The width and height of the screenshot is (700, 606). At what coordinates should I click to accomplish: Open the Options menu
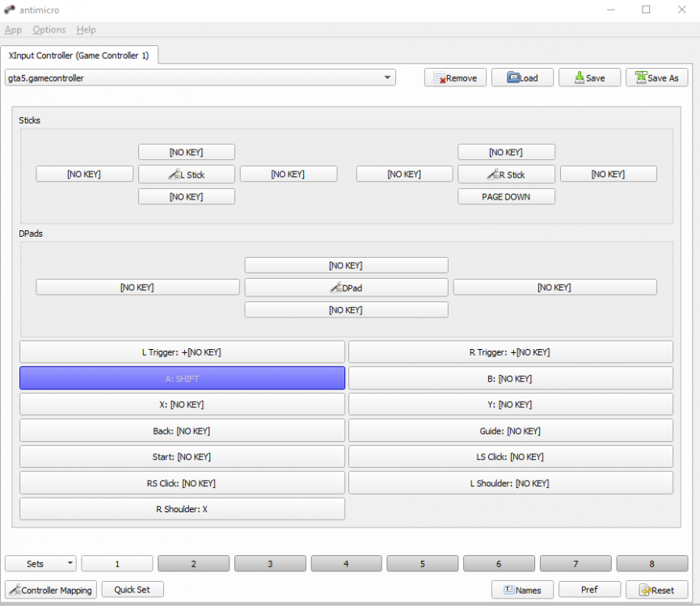tap(49, 30)
